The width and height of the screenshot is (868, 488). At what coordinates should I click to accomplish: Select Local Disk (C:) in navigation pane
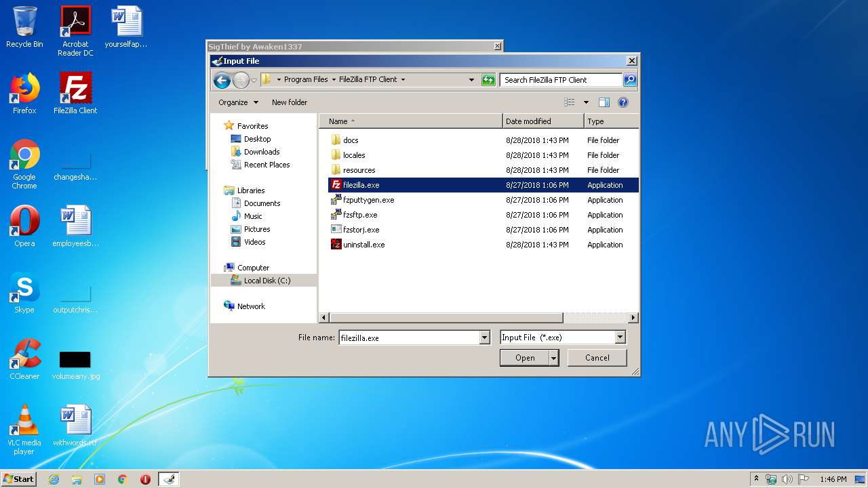(x=263, y=281)
